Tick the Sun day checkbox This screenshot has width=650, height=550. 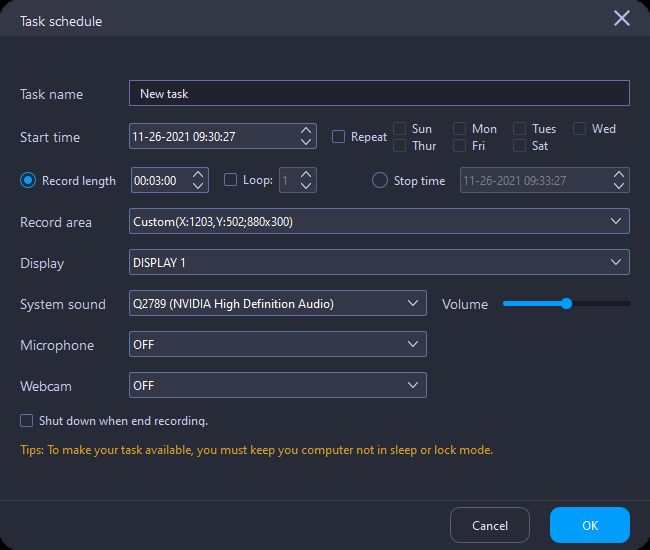pyautogui.click(x=400, y=129)
